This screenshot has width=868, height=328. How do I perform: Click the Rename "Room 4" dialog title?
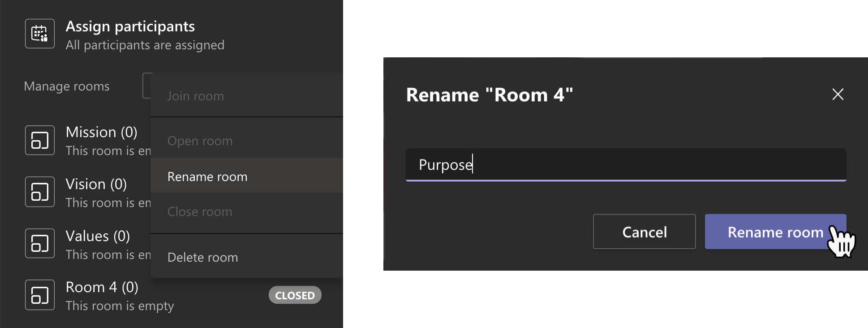pos(489,95)
